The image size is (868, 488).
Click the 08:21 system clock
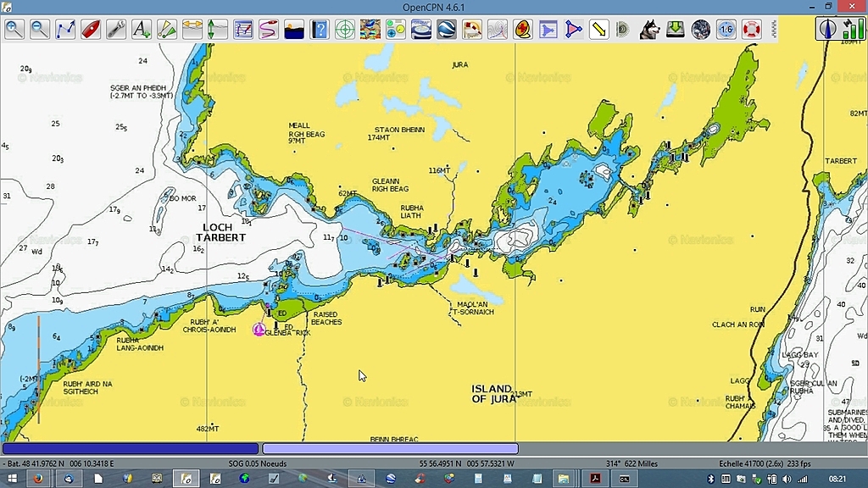(x=837, y=480)
